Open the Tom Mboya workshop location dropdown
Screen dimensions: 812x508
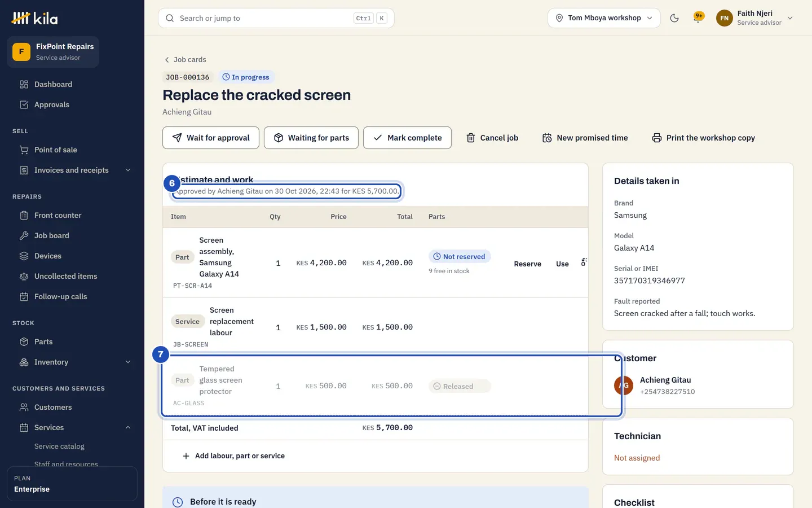pyautogui.click(x=604, y=18)
